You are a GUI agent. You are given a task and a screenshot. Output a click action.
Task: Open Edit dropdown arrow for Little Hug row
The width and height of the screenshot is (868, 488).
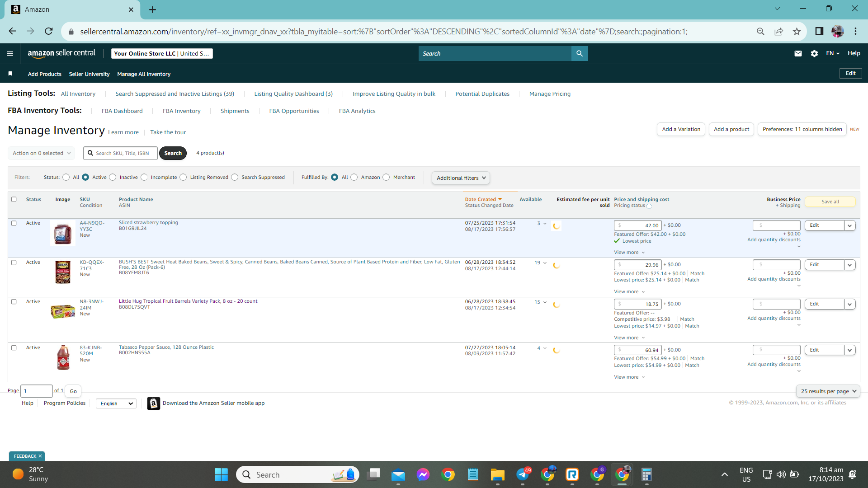click(x=850, y=304)
